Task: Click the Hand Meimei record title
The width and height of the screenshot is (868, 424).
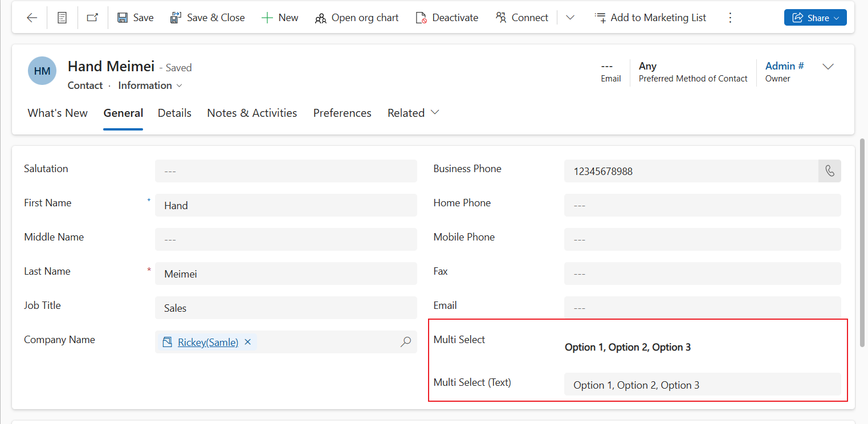Action: tap(111, 66)
